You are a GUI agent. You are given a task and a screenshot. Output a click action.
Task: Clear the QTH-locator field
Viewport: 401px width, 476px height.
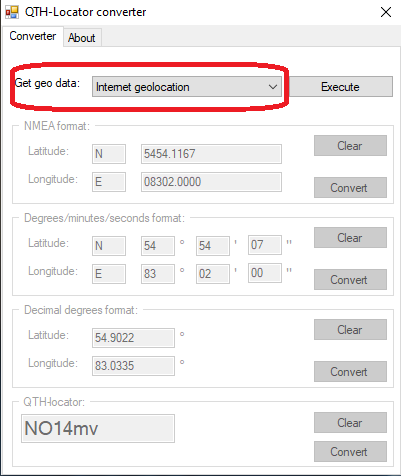point(350,423)
